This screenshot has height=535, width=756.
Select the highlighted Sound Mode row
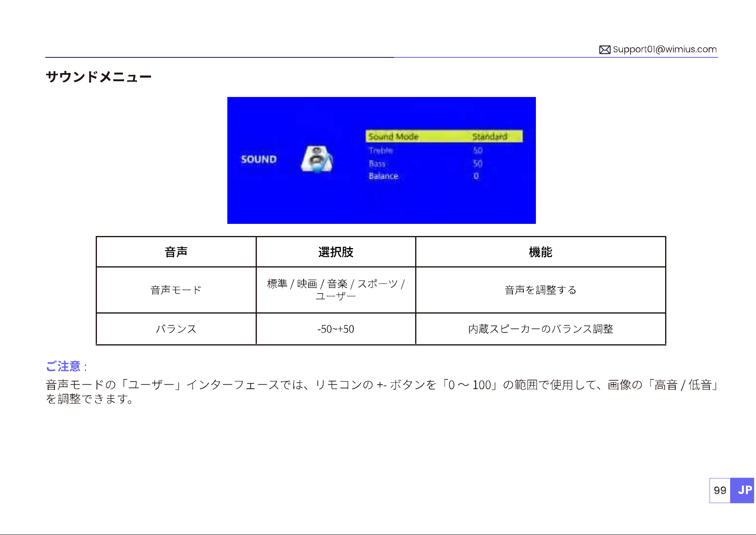point(444,136)
